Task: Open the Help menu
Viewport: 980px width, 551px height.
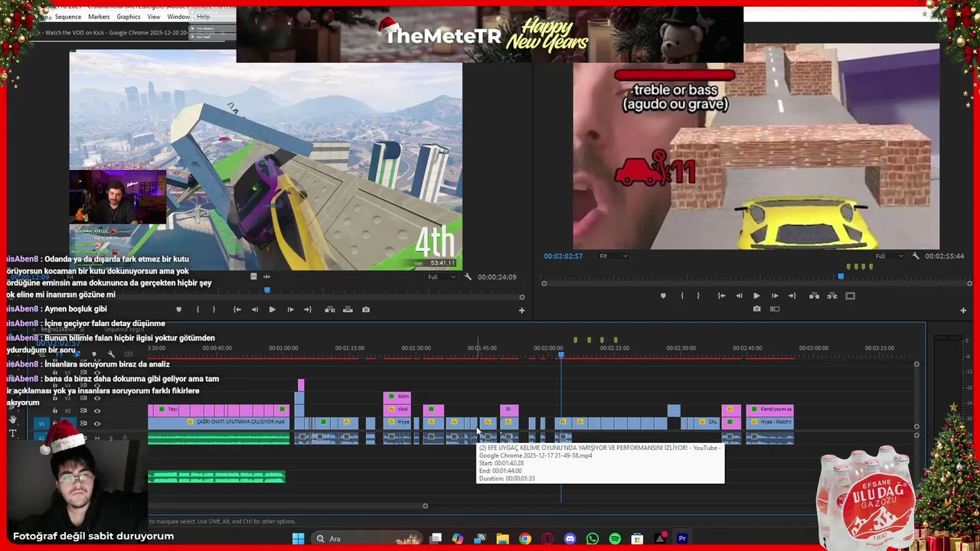Action: tap(204, 17)
